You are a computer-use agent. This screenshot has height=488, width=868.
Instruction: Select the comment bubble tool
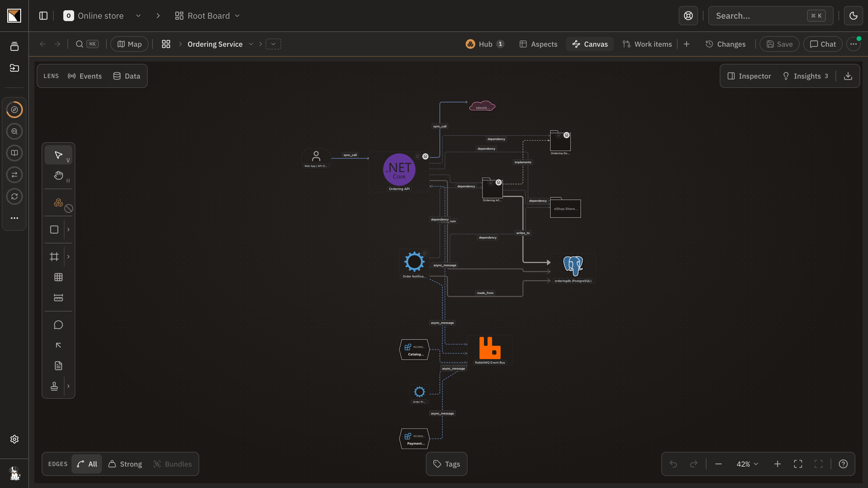[x=59, y=325]
